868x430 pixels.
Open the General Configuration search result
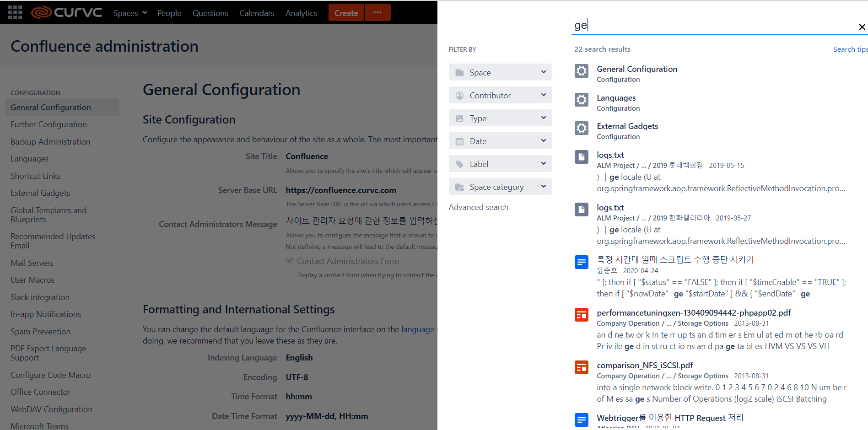click(x=636, y=69)
